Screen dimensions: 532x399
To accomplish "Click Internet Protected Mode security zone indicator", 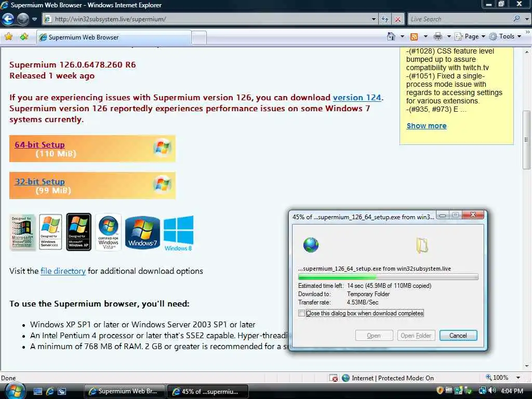I will click(x=388, y=378).
